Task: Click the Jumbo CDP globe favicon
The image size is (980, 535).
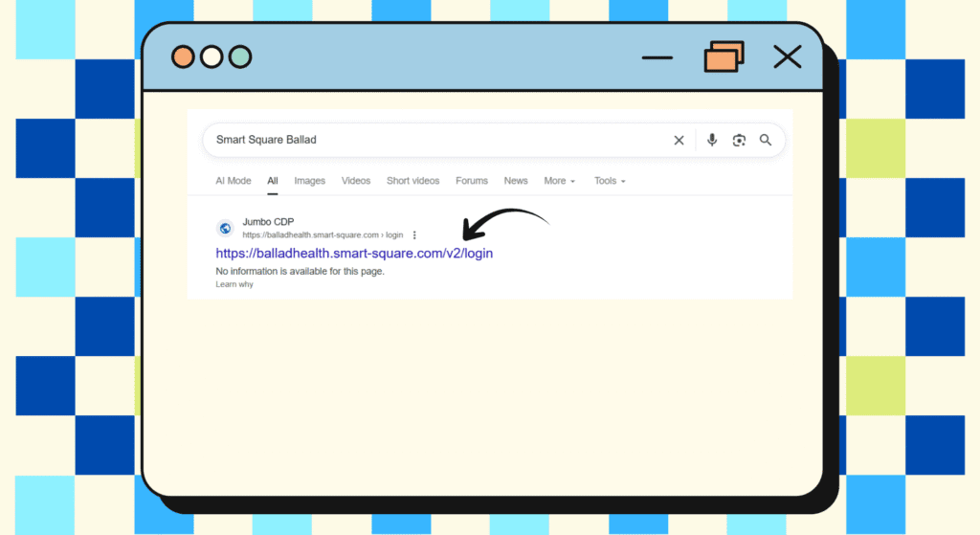Action: [x=225, y=228]
